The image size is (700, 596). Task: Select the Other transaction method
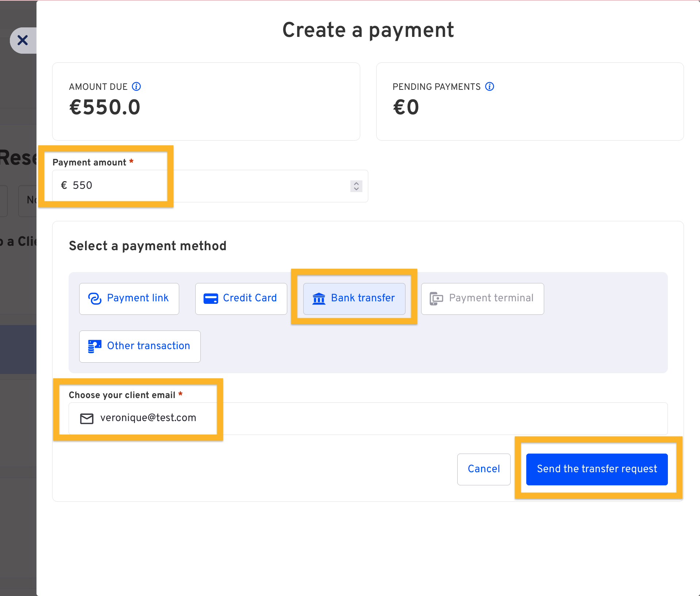pos(140,346)
